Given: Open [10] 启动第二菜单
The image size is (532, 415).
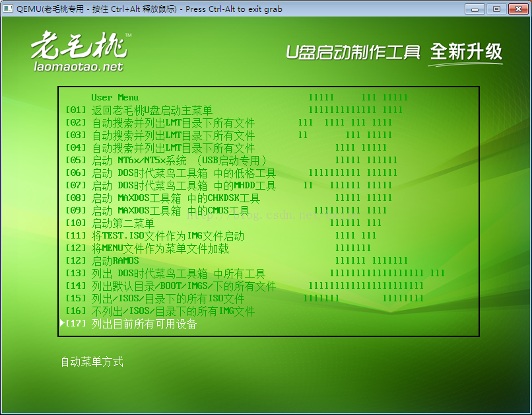Looking at the screenshot, I should click(x=110, y=223).
